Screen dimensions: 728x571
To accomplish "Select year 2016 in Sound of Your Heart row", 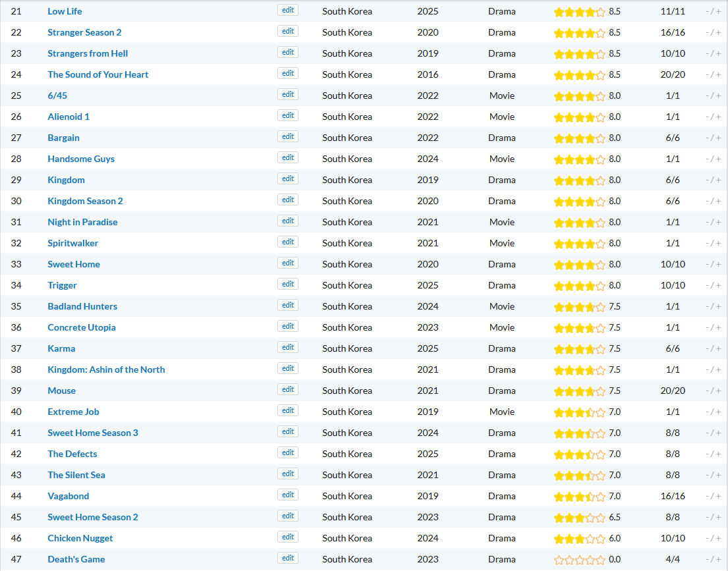I will pyautogui.click(x=428, y=74).
